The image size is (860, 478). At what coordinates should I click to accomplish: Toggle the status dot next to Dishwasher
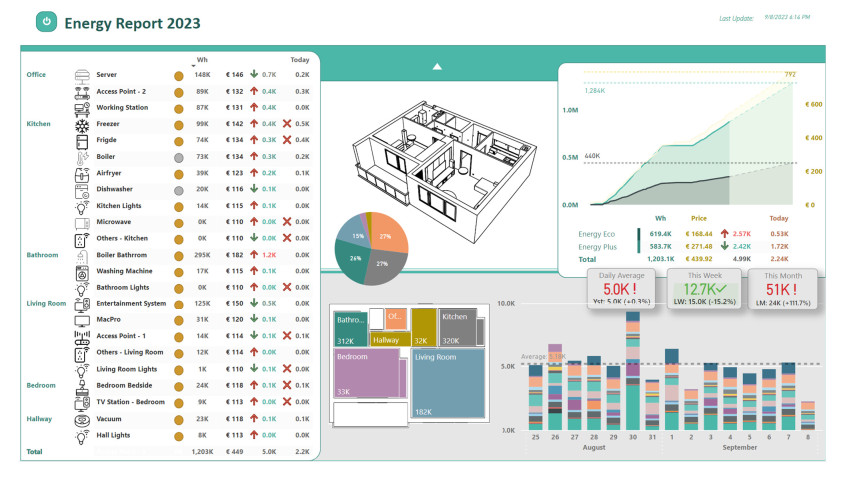point(179,189)
